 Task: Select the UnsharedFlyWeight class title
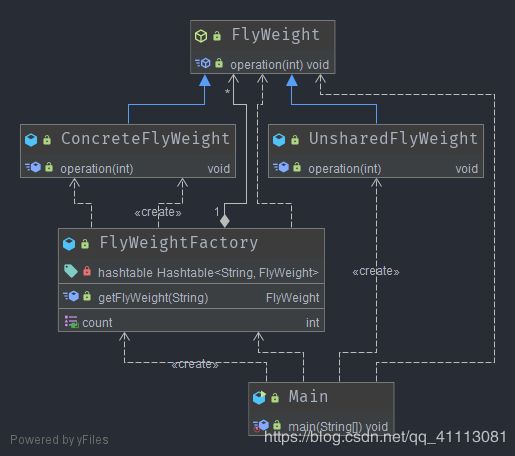click(393, 139)
